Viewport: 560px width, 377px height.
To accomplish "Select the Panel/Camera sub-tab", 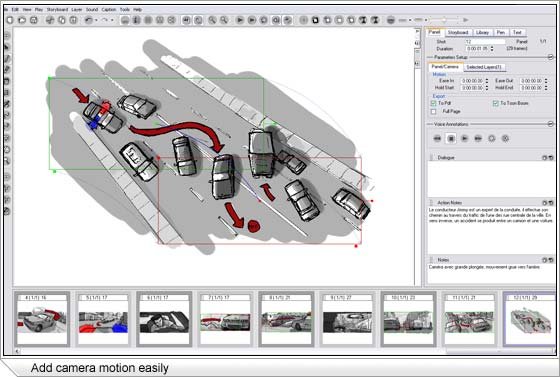I will pyautogui.click(x=445, y=67).
